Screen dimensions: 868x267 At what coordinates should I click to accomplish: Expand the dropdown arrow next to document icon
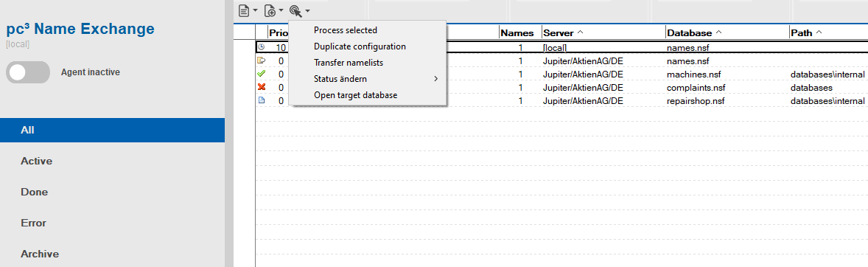point(255,10)
